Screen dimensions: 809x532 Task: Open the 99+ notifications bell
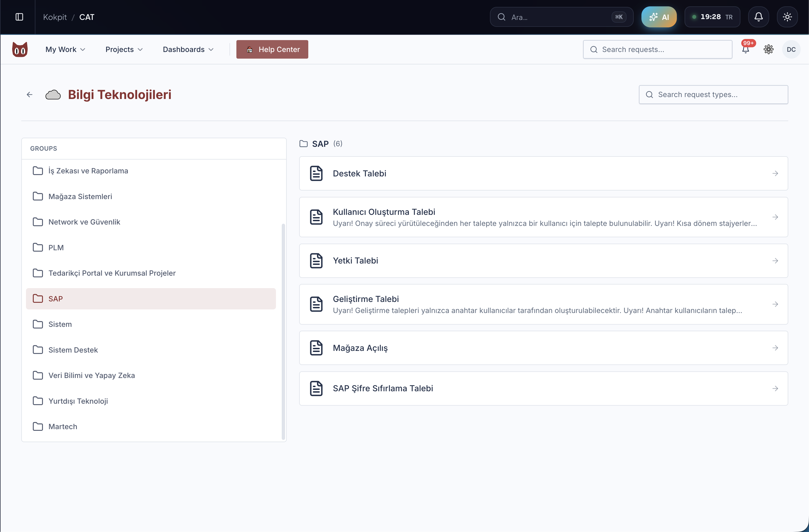[x=745, y=49]
